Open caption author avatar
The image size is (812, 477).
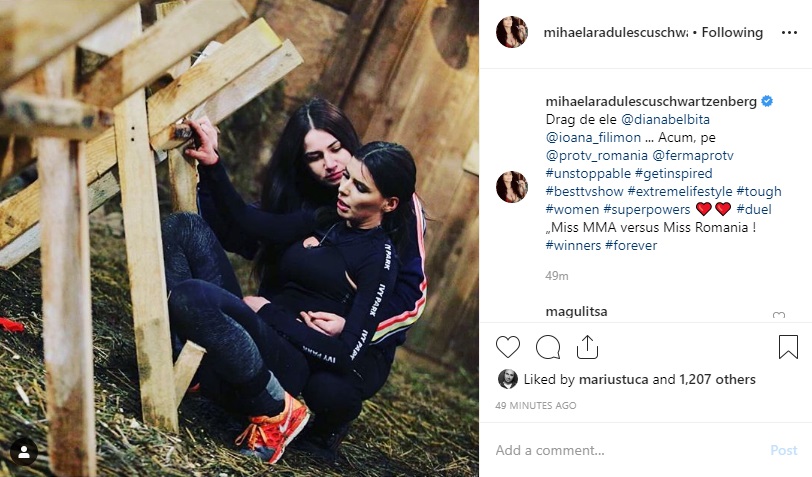[x=512, y=187]
